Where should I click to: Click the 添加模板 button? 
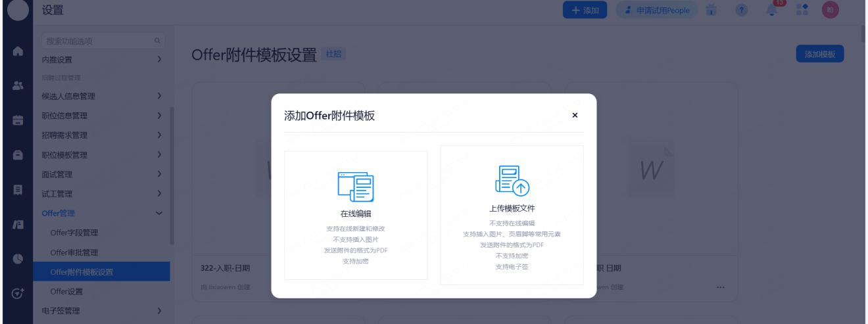point(819,54)
